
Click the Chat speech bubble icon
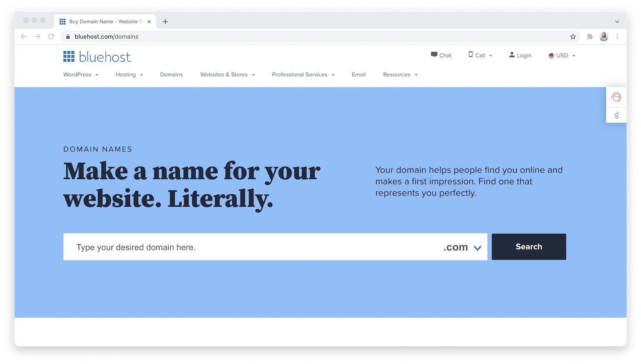tap(433, 54)
